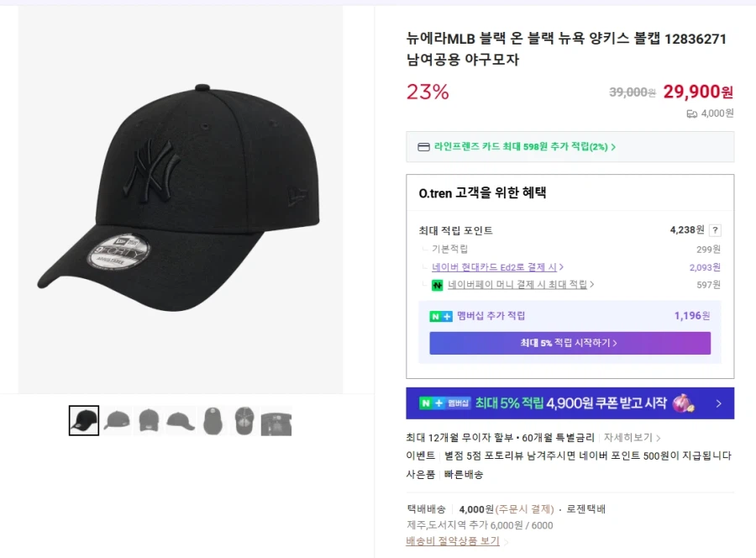Click the green Naver Pay N icon
Screen dimensions: 756x558
[436, 285]
